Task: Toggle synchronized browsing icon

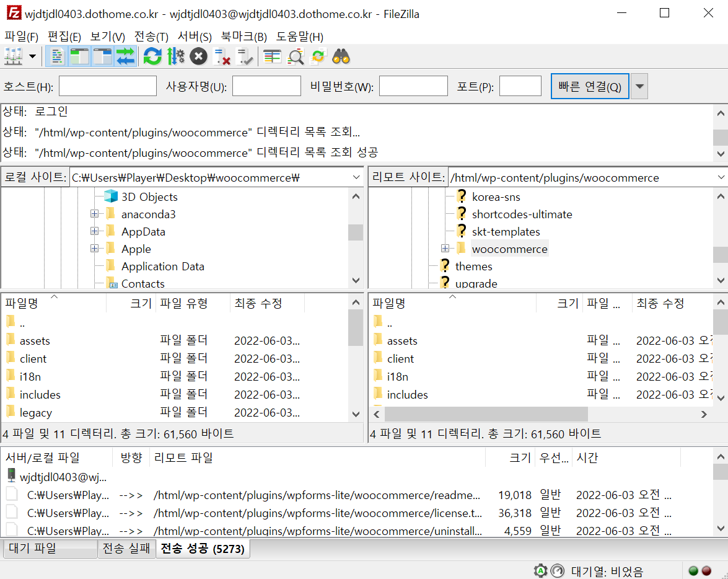Action: 318,56
